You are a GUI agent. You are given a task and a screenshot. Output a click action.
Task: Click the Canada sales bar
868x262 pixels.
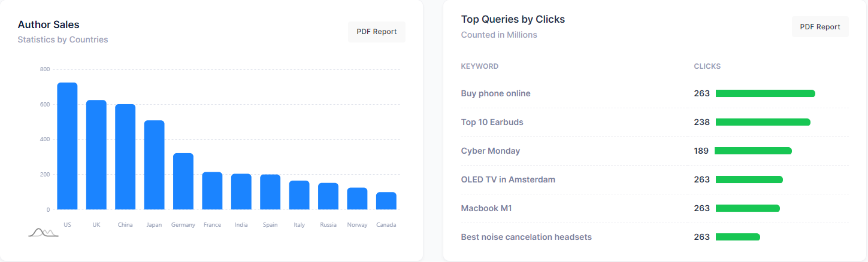pyautogui.click(x=386, y=201)
